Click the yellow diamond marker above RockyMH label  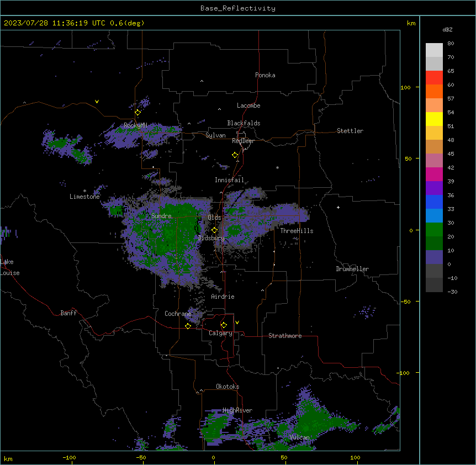tap(137, 113)
